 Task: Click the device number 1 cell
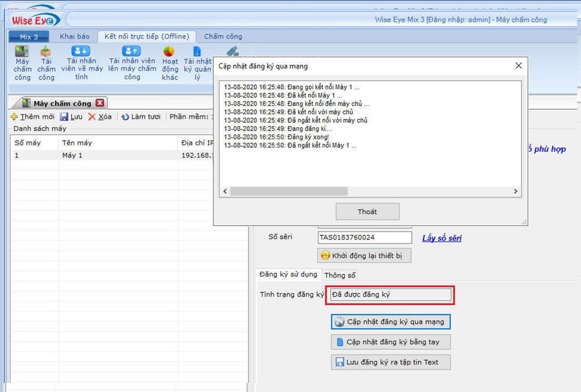click(x=34, y=155)
